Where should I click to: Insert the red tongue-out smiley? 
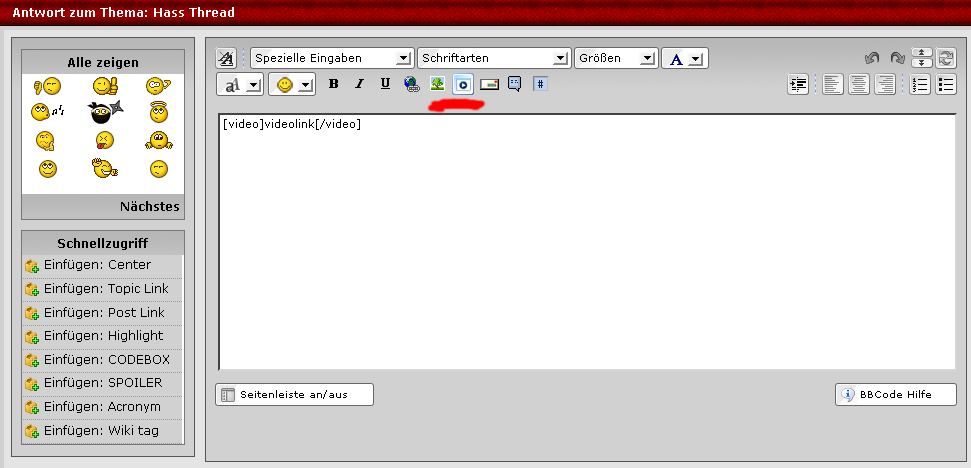click(105, 141)
